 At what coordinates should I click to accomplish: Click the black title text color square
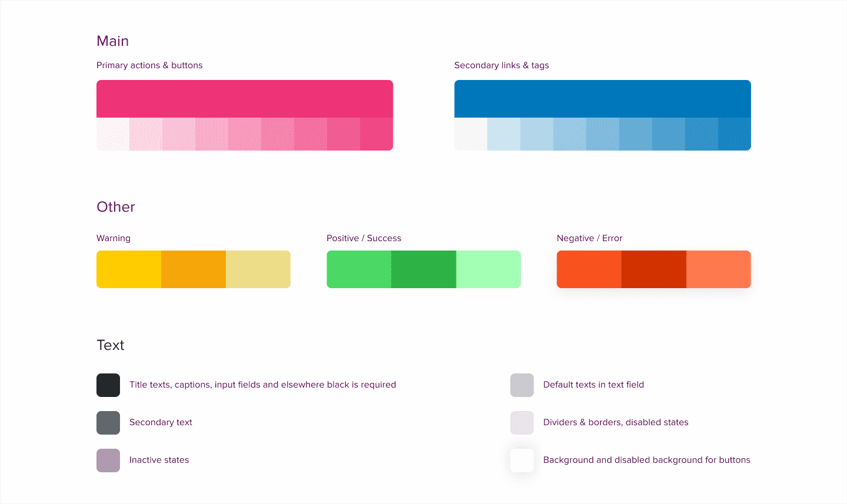pos(108,385)
